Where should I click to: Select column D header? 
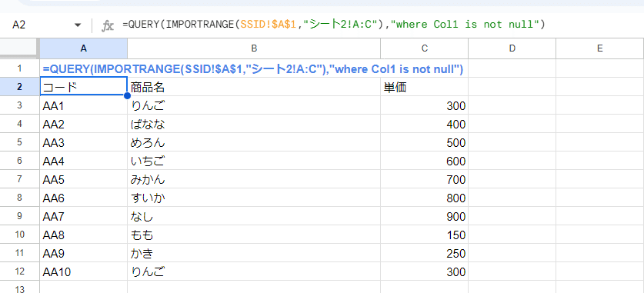[x=512, y=48]
